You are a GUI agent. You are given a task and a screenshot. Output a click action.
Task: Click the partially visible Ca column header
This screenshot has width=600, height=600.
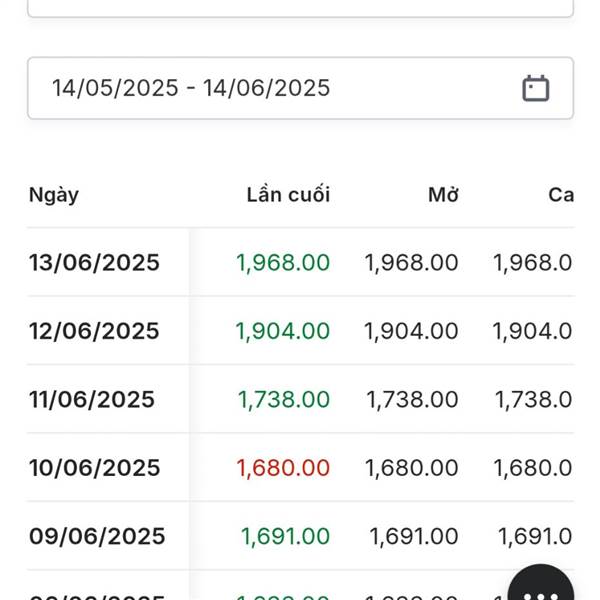point(561,194)
